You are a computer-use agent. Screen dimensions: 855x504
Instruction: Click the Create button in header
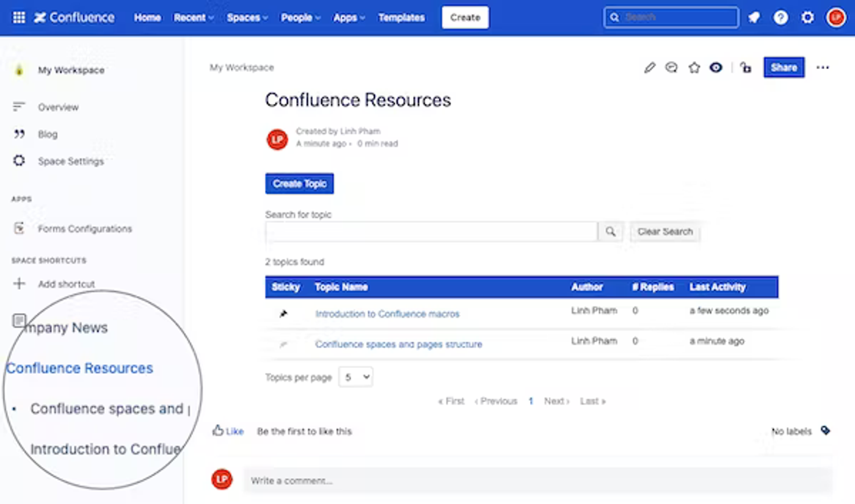465,18
